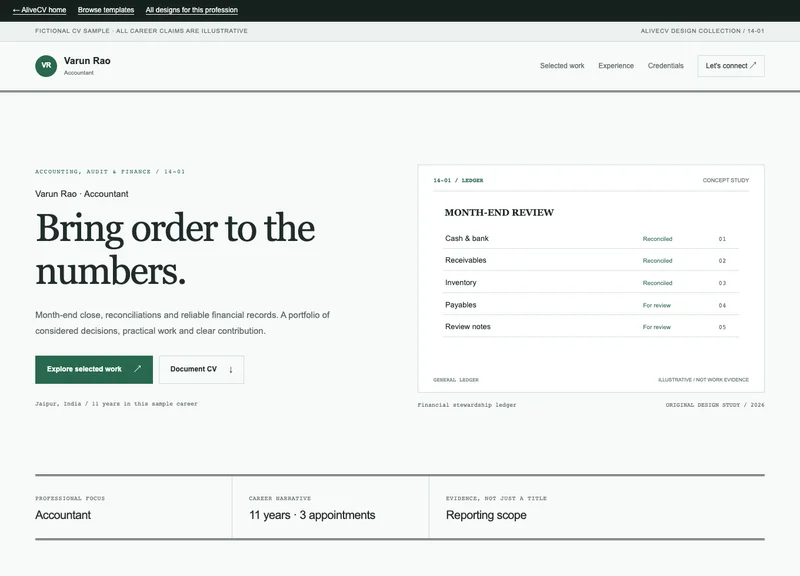Open Browse templates link
Viewport: 800px width, 576px height.
point(106,10)
